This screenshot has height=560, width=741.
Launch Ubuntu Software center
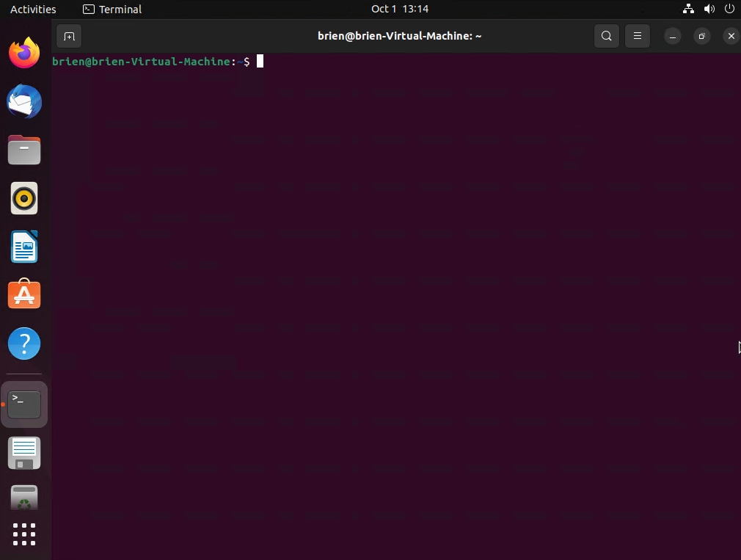tap(24, 294)
